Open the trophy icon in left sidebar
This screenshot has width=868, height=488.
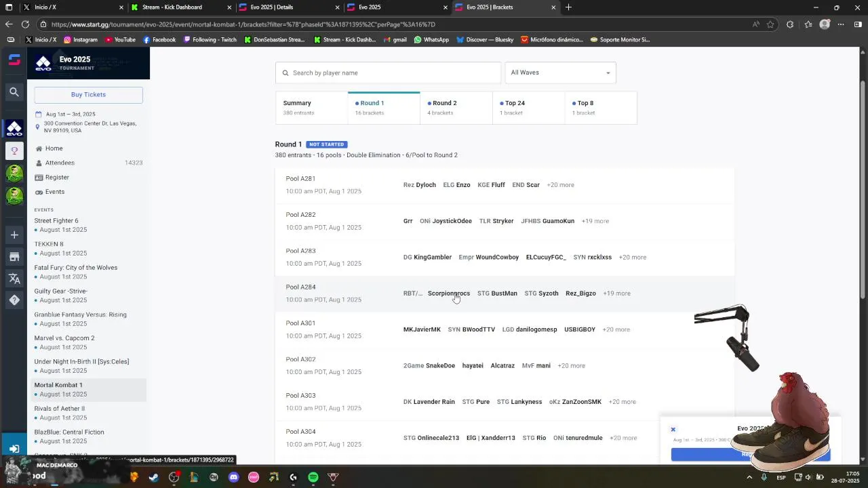coord(14,150)
